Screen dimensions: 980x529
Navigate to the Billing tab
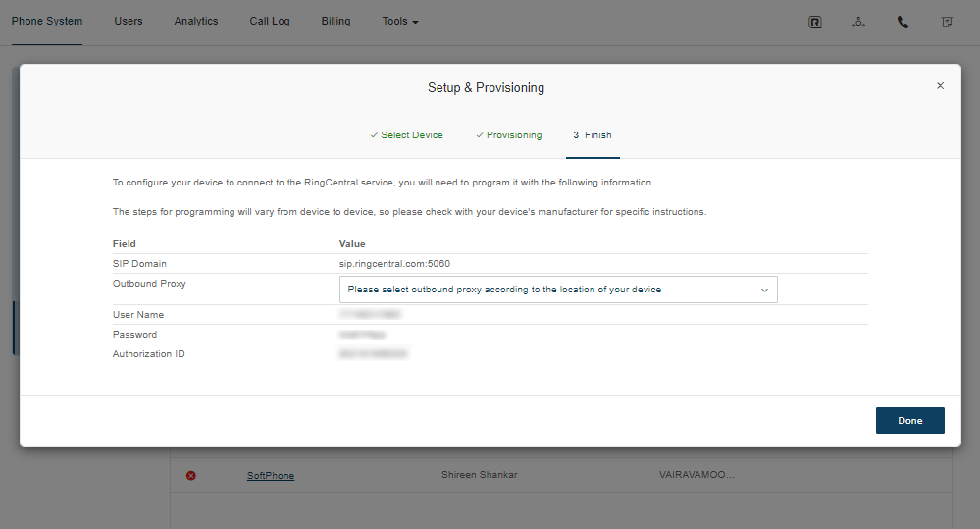[x=335, y=22]
